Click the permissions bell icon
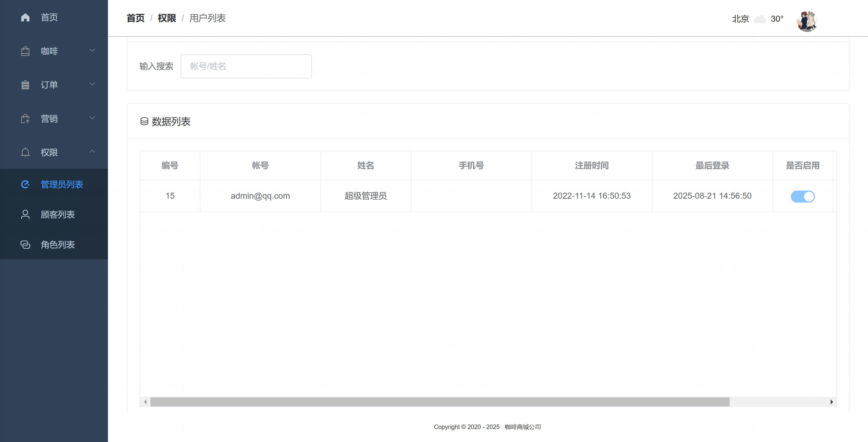The height and width of the screenshot is (442, 868). pyautogui.click(x=25, y=152)
